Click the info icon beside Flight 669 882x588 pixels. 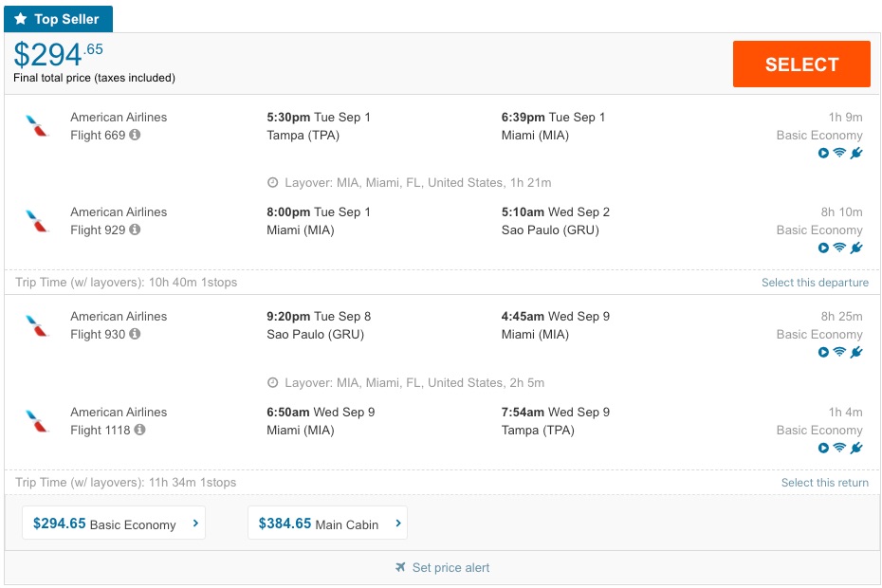point(135,135)
